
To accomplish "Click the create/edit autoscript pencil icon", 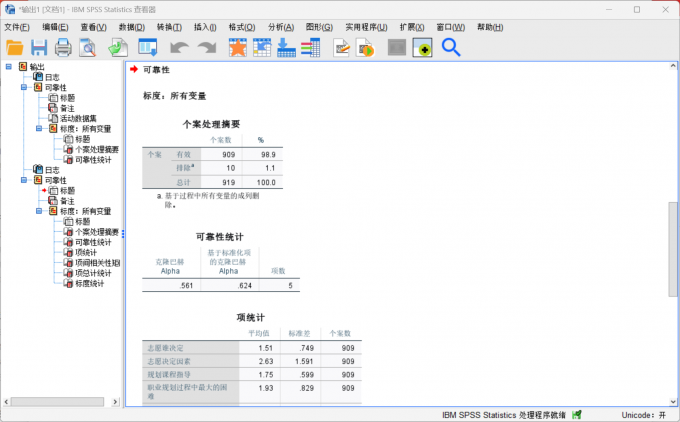I will (342, 47).
